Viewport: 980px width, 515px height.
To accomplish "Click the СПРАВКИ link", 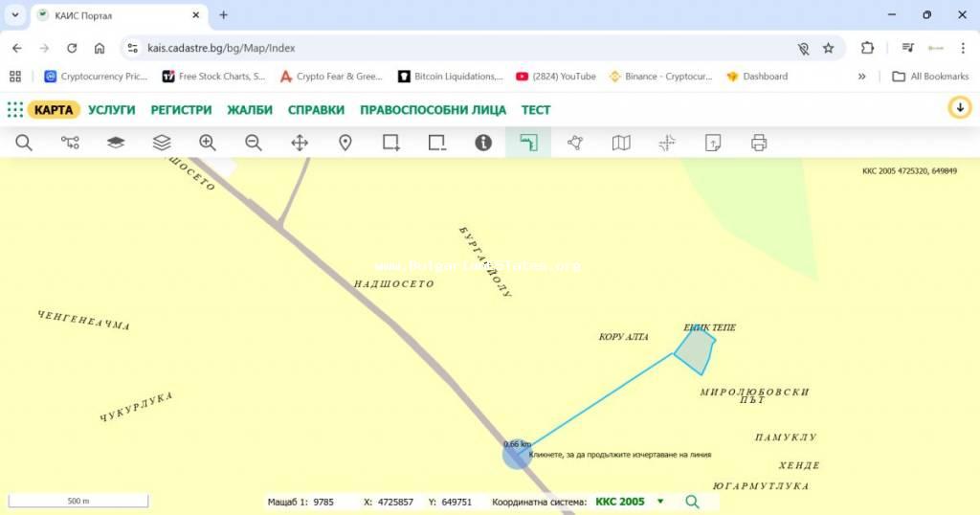I will point(316,110).
